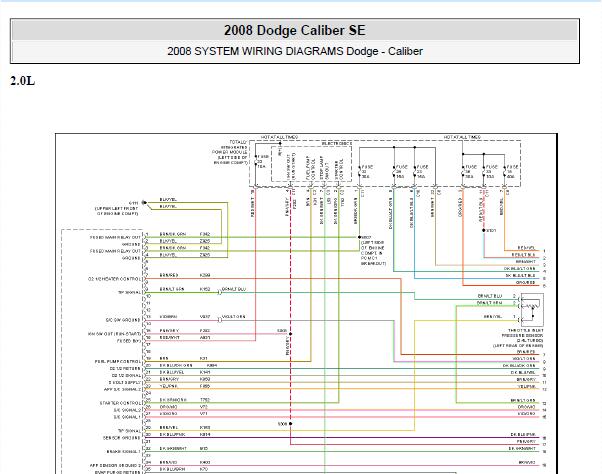Screen dimensions: 602x474
Task: Click the "K299" circuit code
Action: [205, 275]
